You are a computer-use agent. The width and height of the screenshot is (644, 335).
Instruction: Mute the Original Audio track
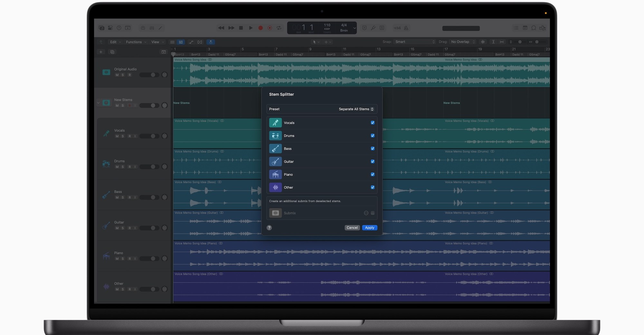[x=117, y=75]
